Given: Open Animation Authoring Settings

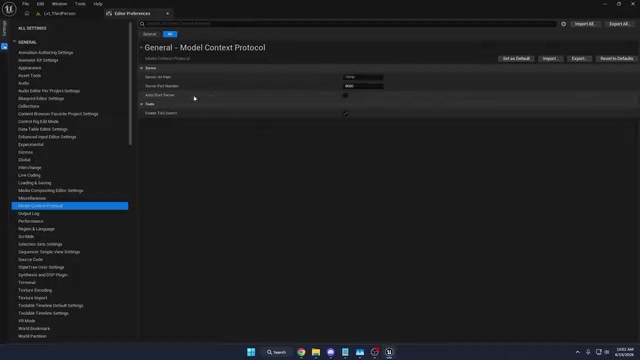Looking at the screenshot, I should pos(46,53).
